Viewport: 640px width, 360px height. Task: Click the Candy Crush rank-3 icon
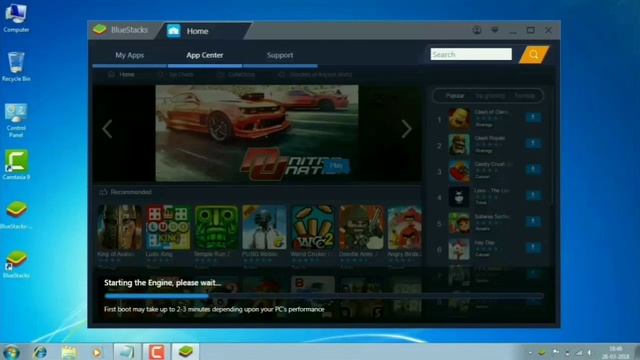[459, 171]
